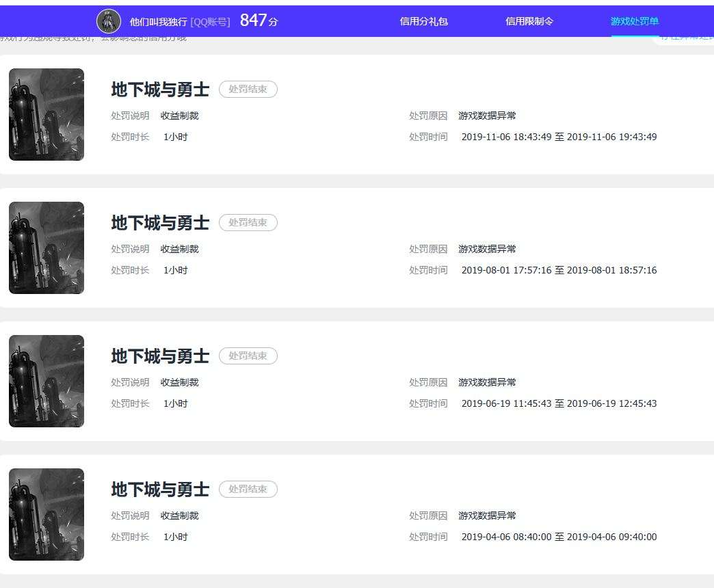Click 处罚结束 badge on second record
The width and height of the screenshot is (714, 588).
pyautogui.click(x=248, y=222)
